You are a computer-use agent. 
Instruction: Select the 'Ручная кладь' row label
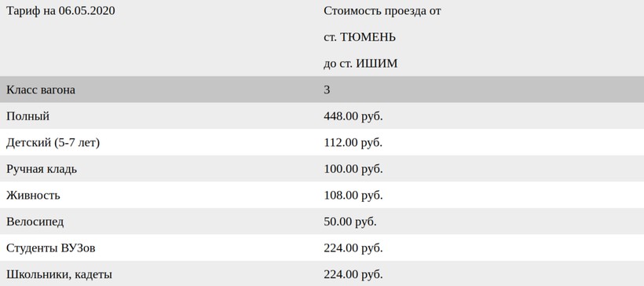(x=42, y=169)
